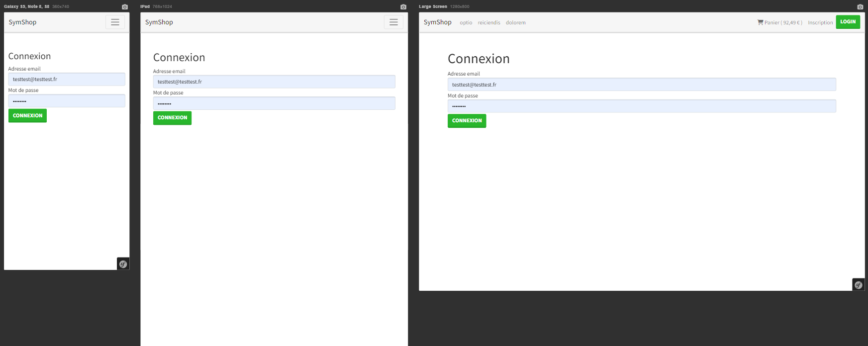Open the Panier shopping cart link

pos(779,23)
